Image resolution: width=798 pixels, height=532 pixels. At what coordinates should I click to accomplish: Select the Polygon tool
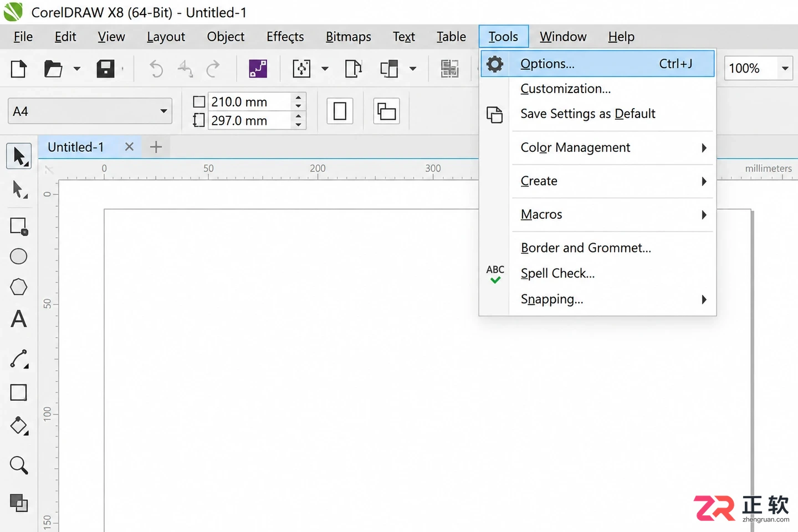(x=19, y=287)
